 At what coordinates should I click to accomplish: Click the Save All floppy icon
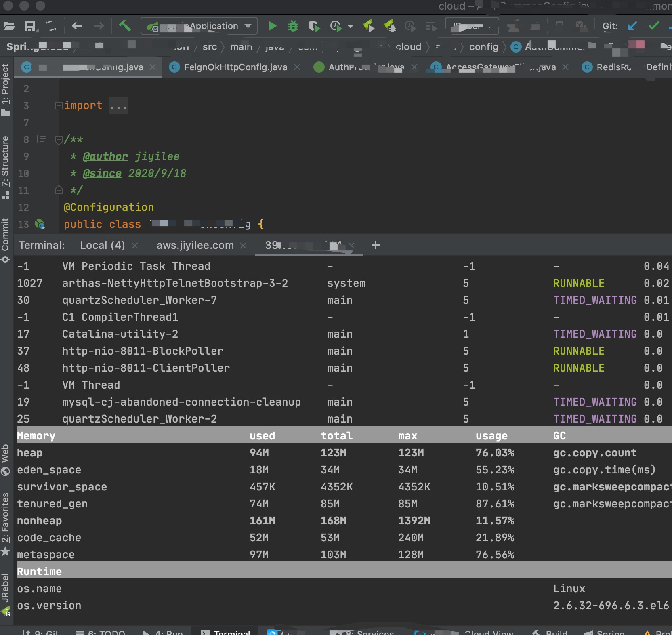point(30,26)
